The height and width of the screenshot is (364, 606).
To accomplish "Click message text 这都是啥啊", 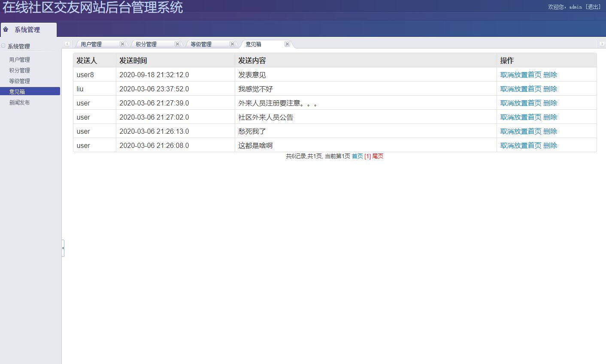I will (255, 145).
